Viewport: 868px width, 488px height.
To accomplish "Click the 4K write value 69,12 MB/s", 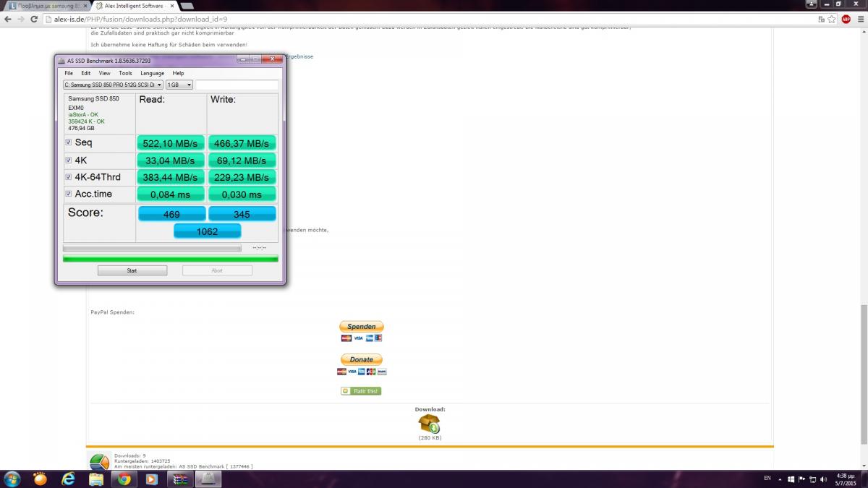I will (x=242, y=160).
